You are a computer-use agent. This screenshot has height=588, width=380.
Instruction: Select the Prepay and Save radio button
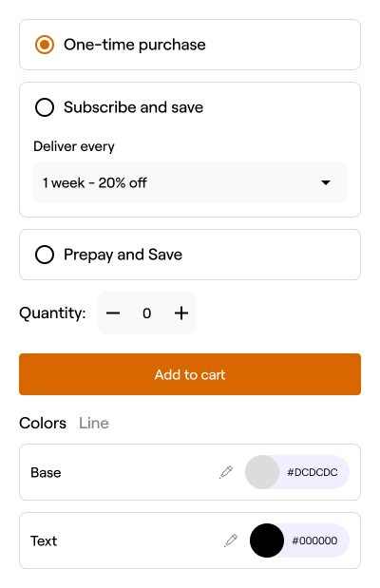[45, 255]
